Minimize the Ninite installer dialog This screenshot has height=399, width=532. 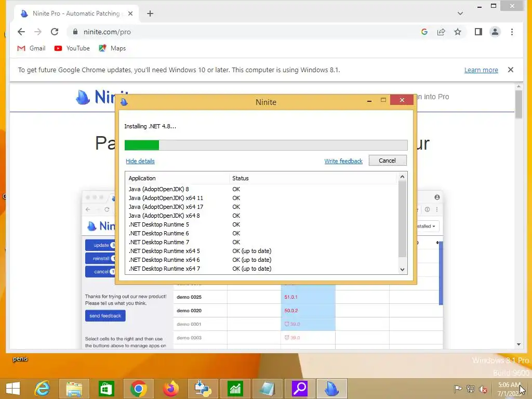tap(369, 101)
